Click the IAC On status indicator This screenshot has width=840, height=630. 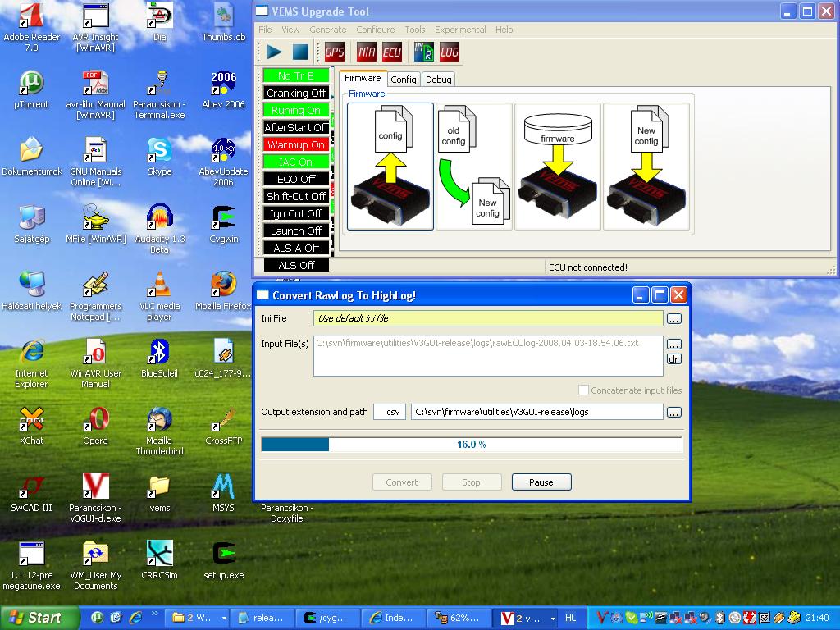pyautogui.click(x=295, y=162)
